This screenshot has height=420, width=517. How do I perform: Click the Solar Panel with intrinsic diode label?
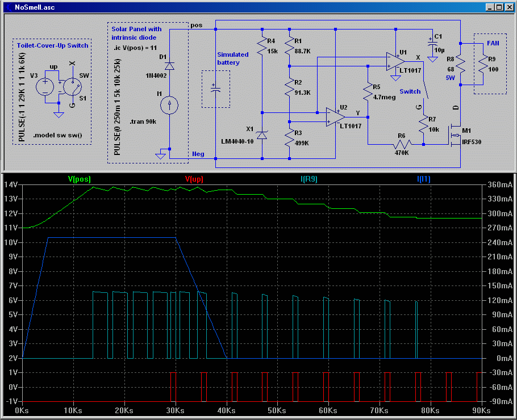[136, 33]
